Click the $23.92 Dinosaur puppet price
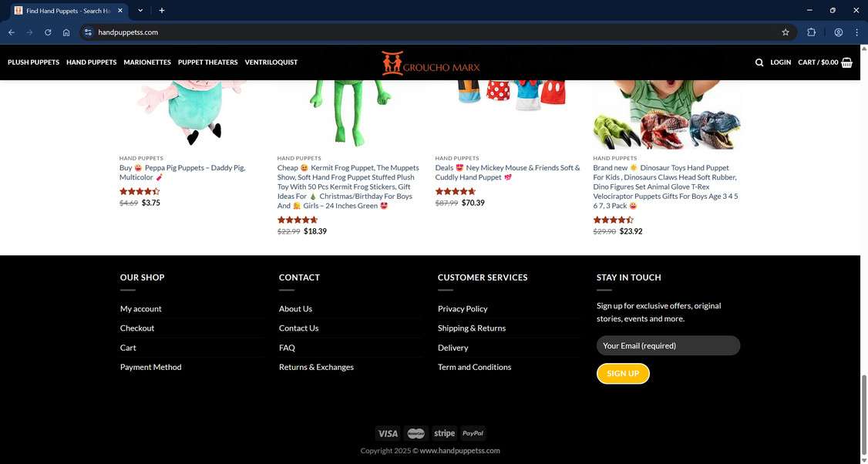 (x=631, y=231)
